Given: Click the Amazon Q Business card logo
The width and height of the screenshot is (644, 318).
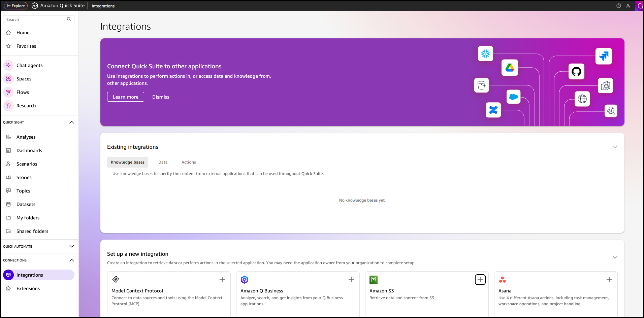Looking at the screenshot, I should click(x=245, y=280).
